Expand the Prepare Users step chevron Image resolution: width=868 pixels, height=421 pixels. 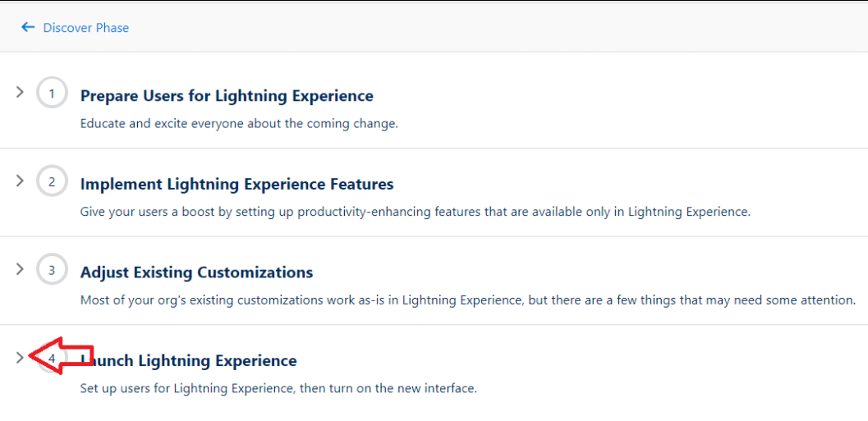(21, 93)
